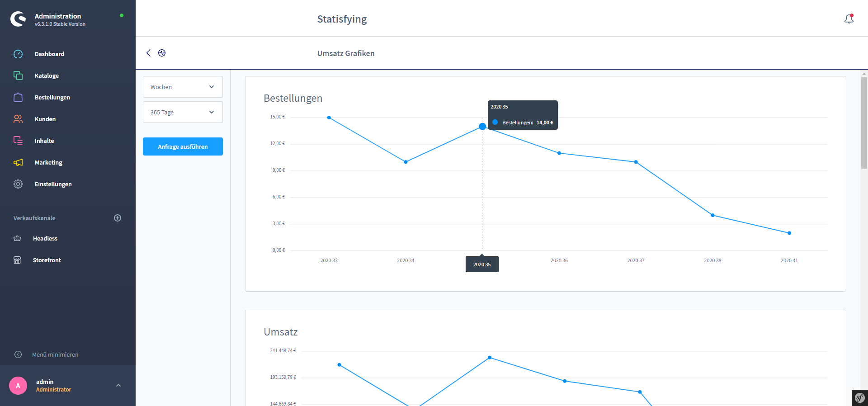Click the Kataloge sidebar icon

pyautogui.click(x=18, y=76)
